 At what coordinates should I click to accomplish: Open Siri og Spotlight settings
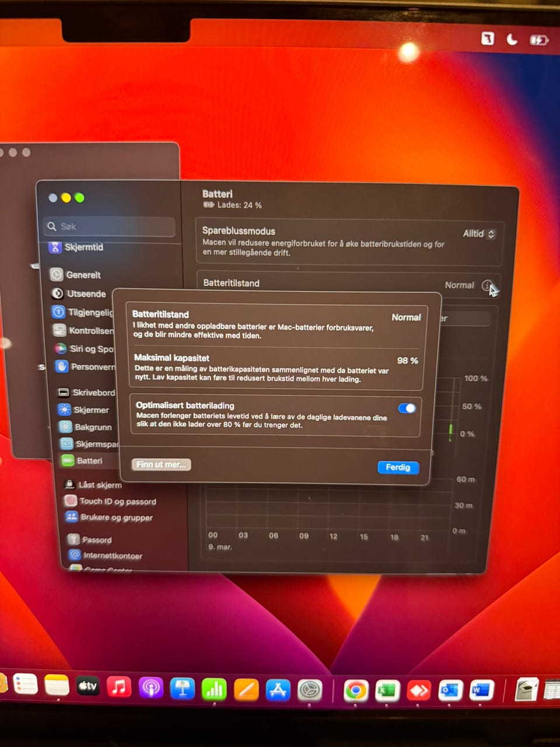pyautogui.click(x=85, y=349)
